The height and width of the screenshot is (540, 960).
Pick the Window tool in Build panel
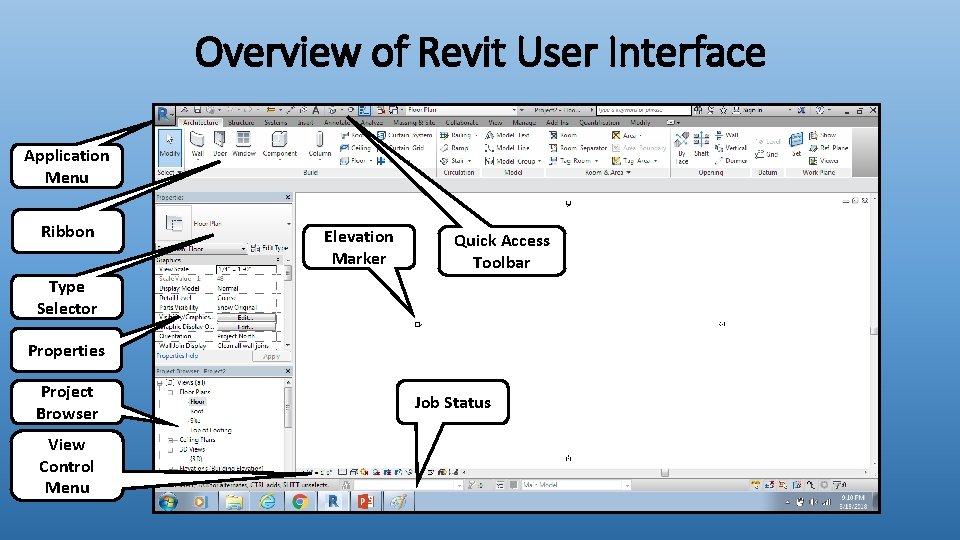pyautogui.click(x=244, y=145)
